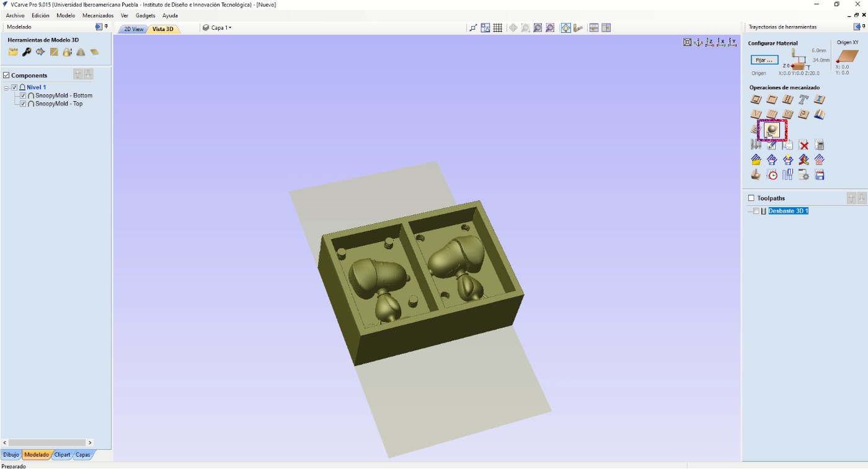Toggle the grid display icon in toolbar

tap(498, 28)
